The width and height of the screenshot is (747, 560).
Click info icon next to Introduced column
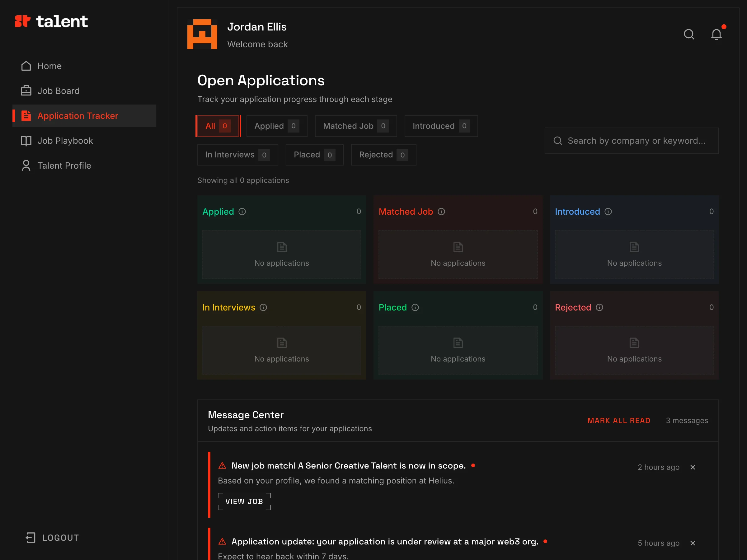coord(608,212)
